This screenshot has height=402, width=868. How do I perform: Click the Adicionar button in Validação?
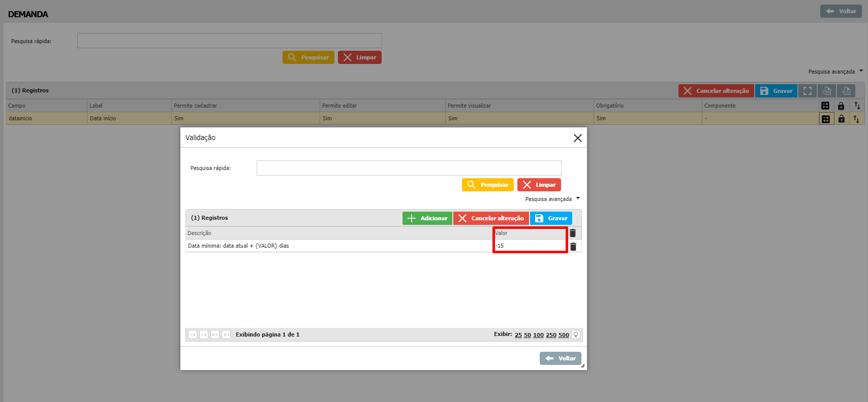tap(427, 218)
